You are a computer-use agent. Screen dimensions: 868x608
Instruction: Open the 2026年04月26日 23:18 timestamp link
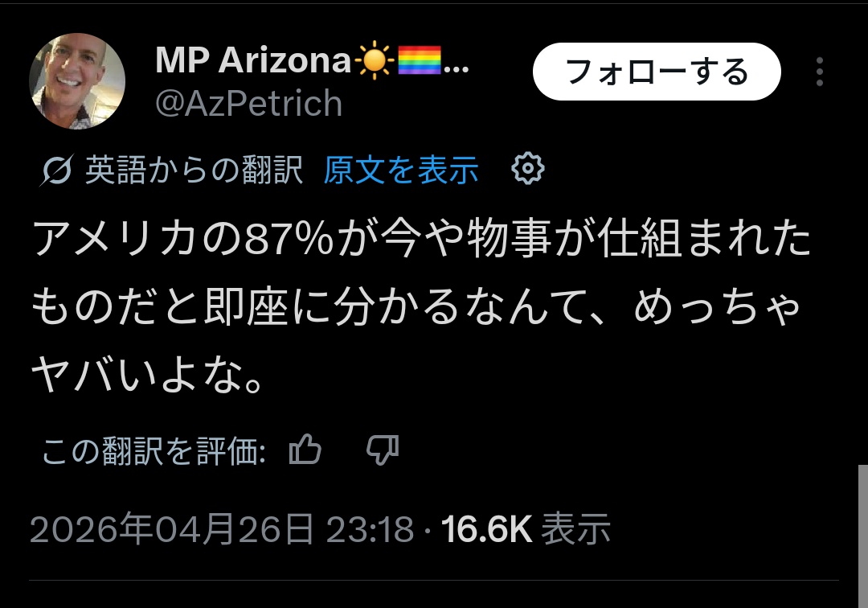pyautogui.click(x=222, y=529)
